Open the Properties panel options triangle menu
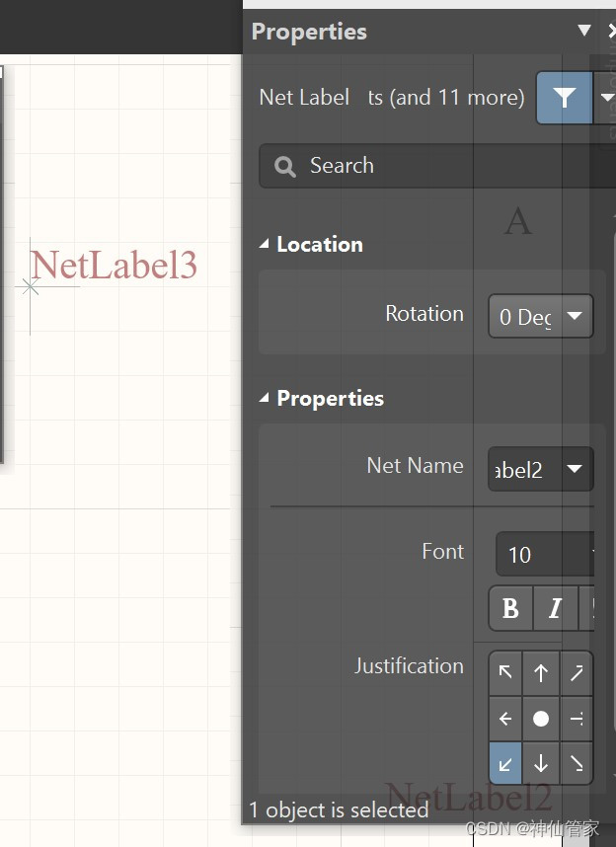616x847 pixels. point(584,30)
